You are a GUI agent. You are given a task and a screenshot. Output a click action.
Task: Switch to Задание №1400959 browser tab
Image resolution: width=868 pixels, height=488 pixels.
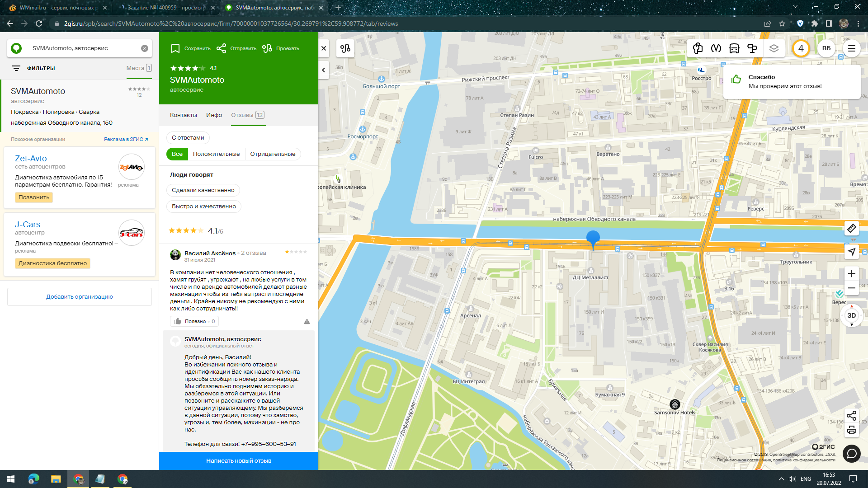166,8
